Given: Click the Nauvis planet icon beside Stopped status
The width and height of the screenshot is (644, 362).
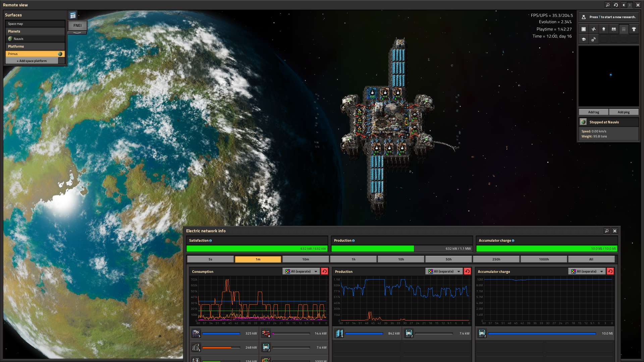Looking at the screenshot, I should click(x=583, y=122).
